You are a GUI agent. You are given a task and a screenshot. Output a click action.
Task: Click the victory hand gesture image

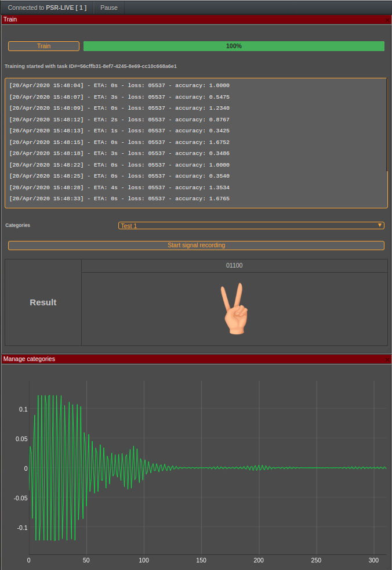(x=234, y=309)
